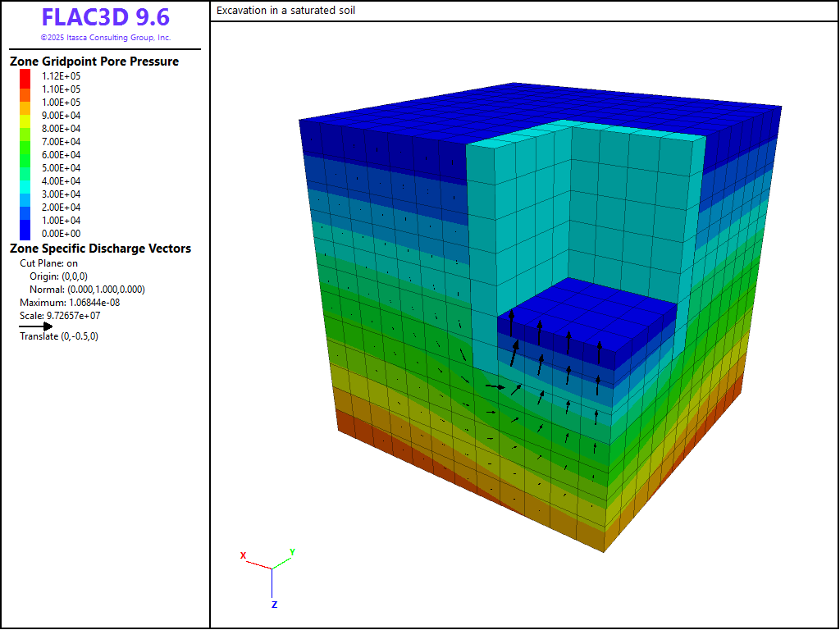Select Zone Specific Discharge Vectors legend heading
This screenshot has height=630, width=840.
[100, 249]
